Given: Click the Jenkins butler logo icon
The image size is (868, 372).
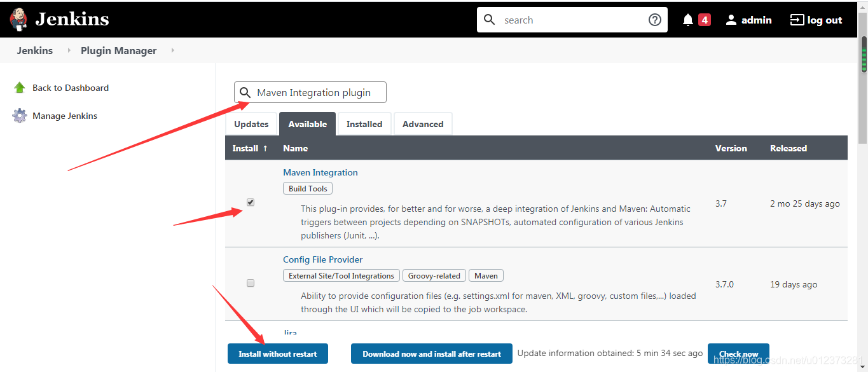Looking at the screenshot, I should pos(19,20).
